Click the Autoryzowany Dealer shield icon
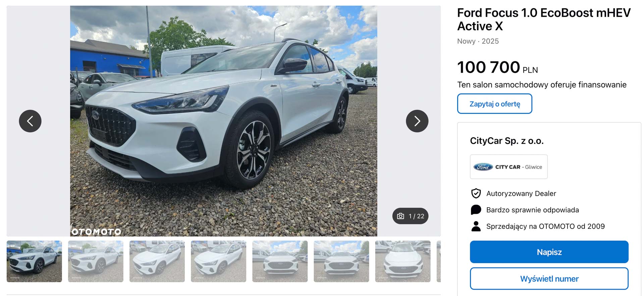The image size is (644, 296). (476, 194)
